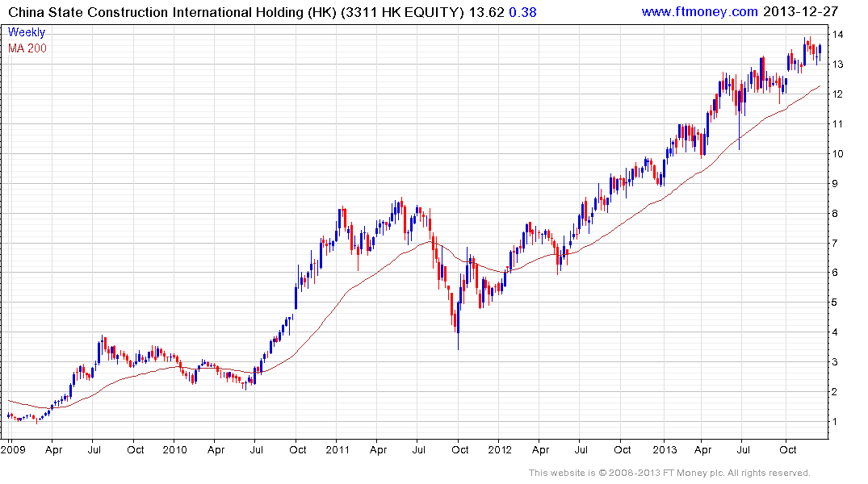Image resolution: width=868 pixels, height=484 pixels.
Task: Click the x-axis label 2011
Action: (338, 449)
